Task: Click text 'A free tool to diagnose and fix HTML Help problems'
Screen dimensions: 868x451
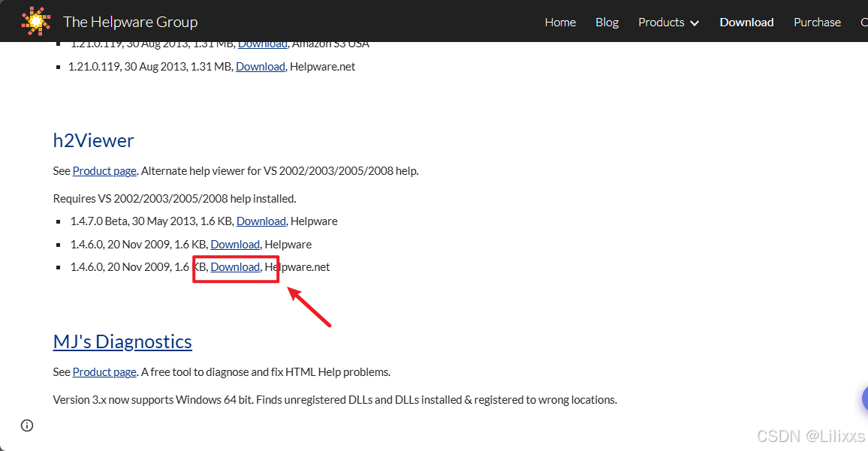Action: pos(264,372)
